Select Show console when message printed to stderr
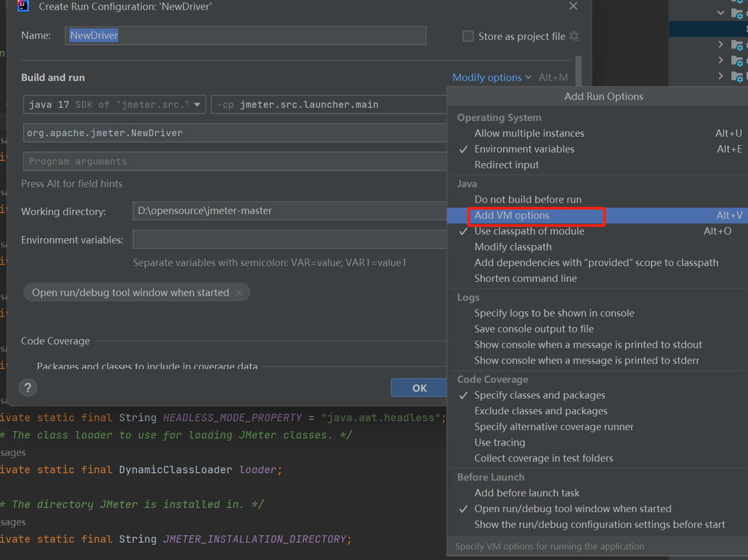Image resolution: width=748 pixels, height=560 pixels. click(x=597, y=361)
